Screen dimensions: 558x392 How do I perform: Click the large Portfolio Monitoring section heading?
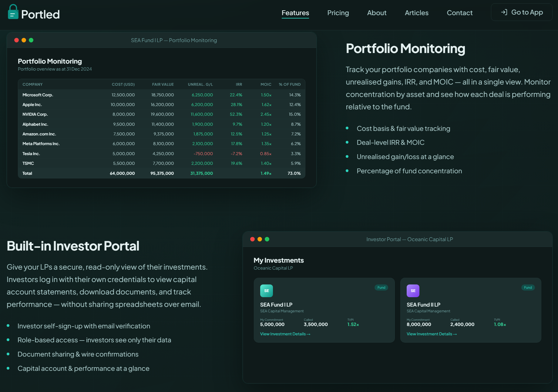pos(405,48)
